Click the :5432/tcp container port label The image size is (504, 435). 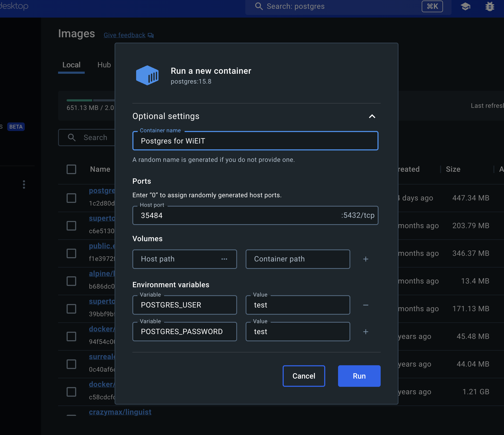358,215
